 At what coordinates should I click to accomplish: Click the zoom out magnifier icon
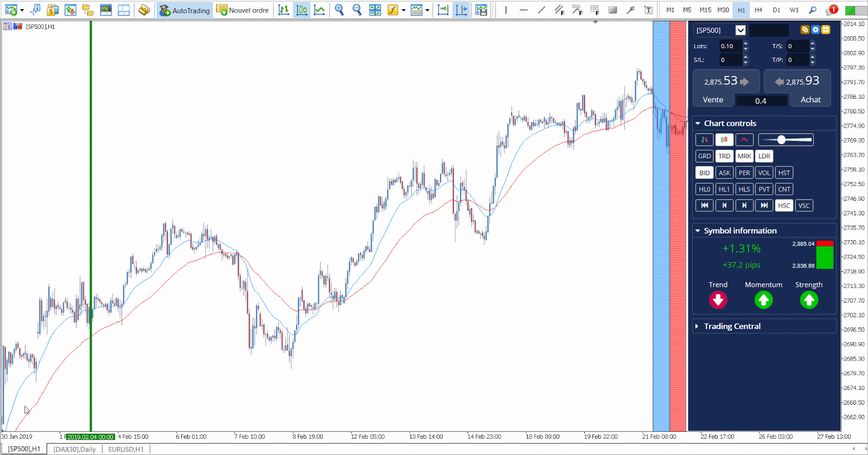tap(356, 10)
